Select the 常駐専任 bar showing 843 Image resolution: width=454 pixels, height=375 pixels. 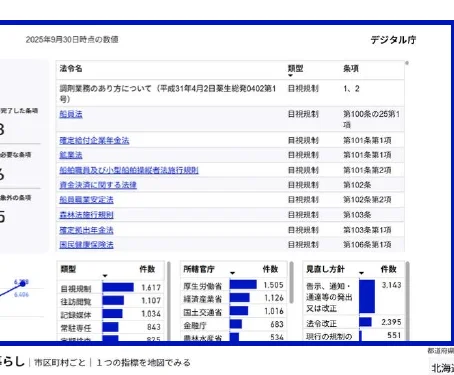tap(110, 327)
